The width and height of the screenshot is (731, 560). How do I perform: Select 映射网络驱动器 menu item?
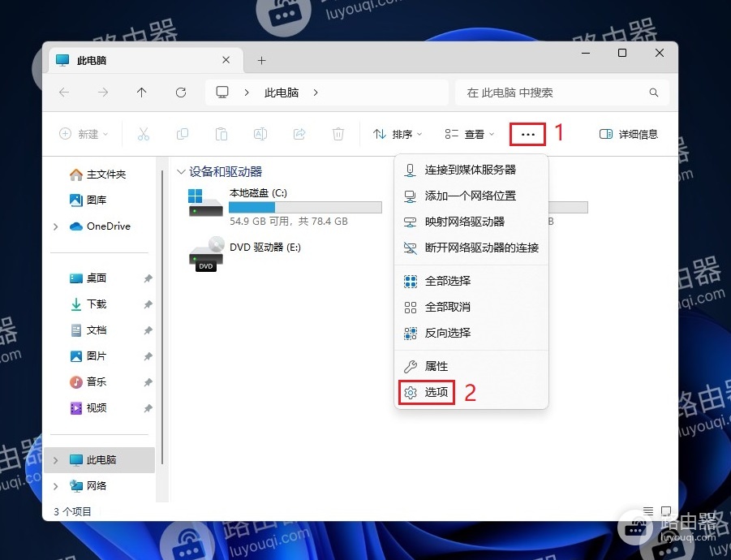(x=471, y=222)
